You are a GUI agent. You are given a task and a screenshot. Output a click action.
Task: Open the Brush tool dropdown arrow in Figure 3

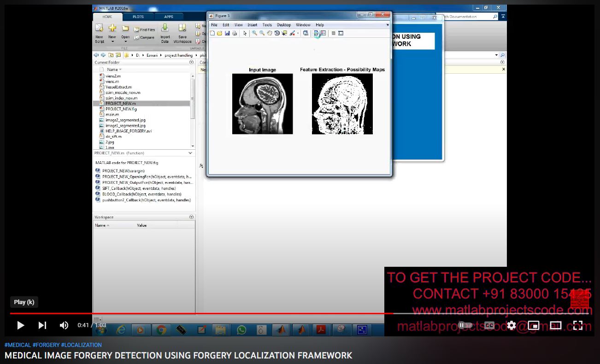298,33
